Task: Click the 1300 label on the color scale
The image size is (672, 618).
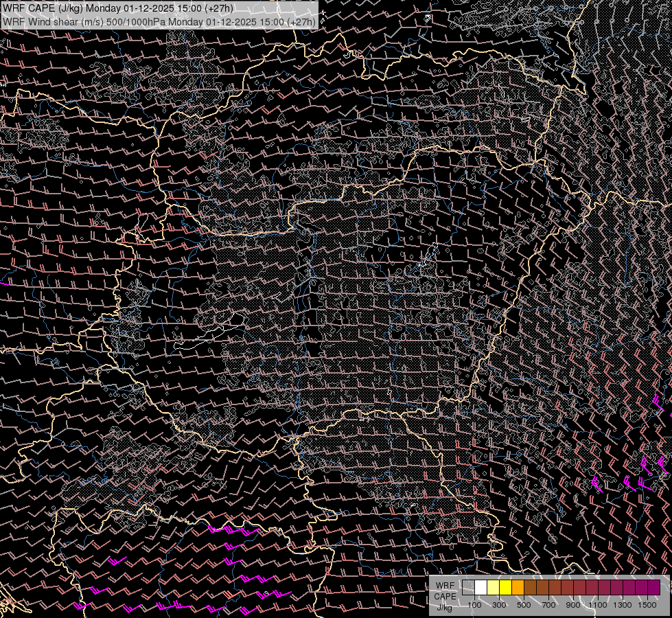Action: [x=623, y=605]
